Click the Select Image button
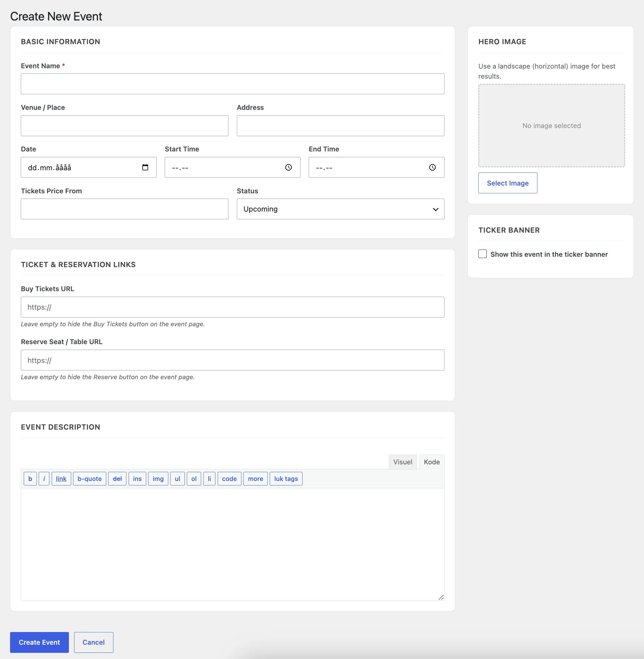Screen dimensions: 644x659 coord(508,183)
